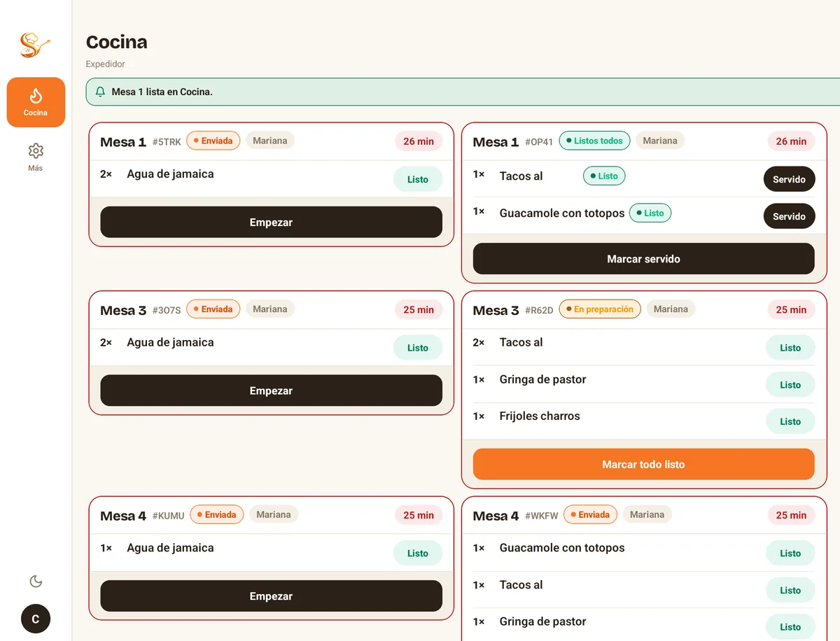840x641 pixels.
Task: Click the Enviada status badge on order #5TRK
Action: point(213,141)
